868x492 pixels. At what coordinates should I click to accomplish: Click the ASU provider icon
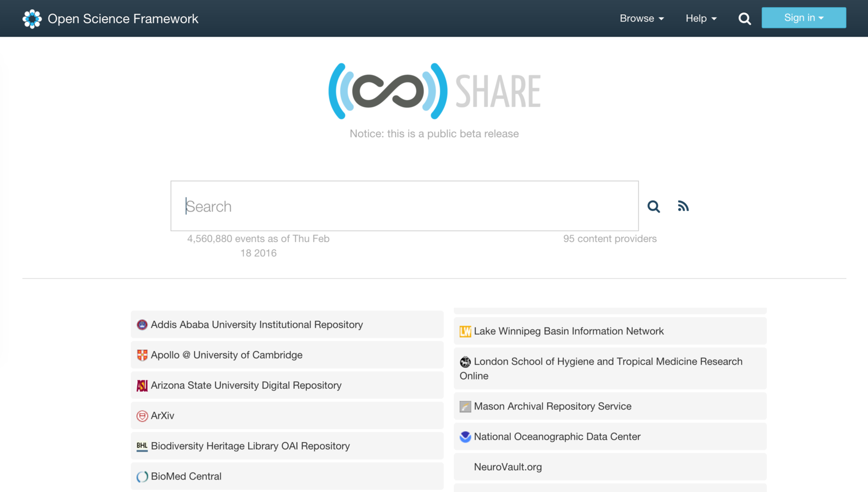click(142, 385)
